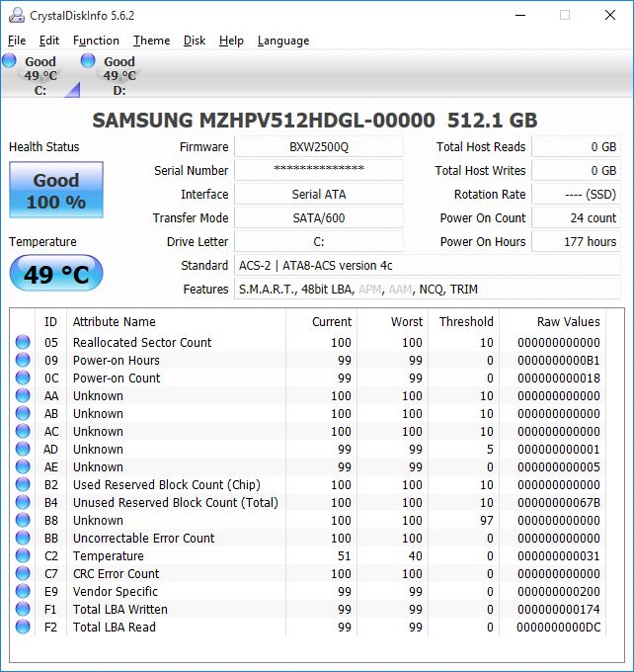Open the File menu

[x=17, y=41]
